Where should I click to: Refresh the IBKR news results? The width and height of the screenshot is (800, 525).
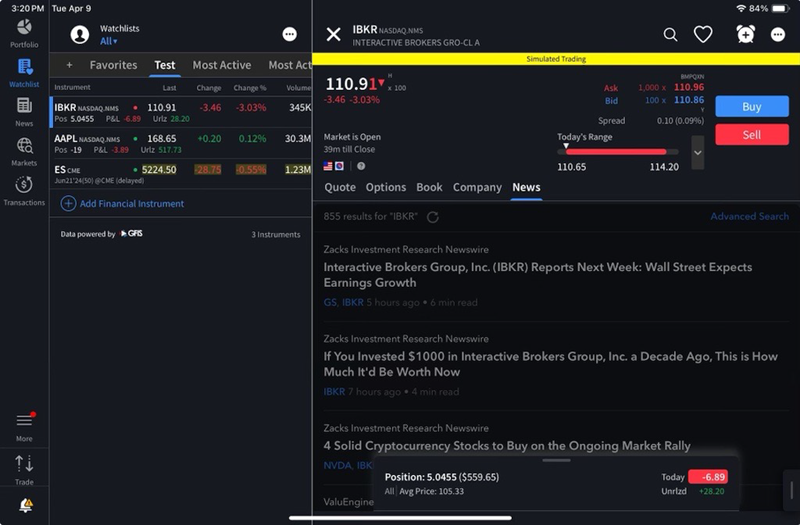(x=432, y=217)
